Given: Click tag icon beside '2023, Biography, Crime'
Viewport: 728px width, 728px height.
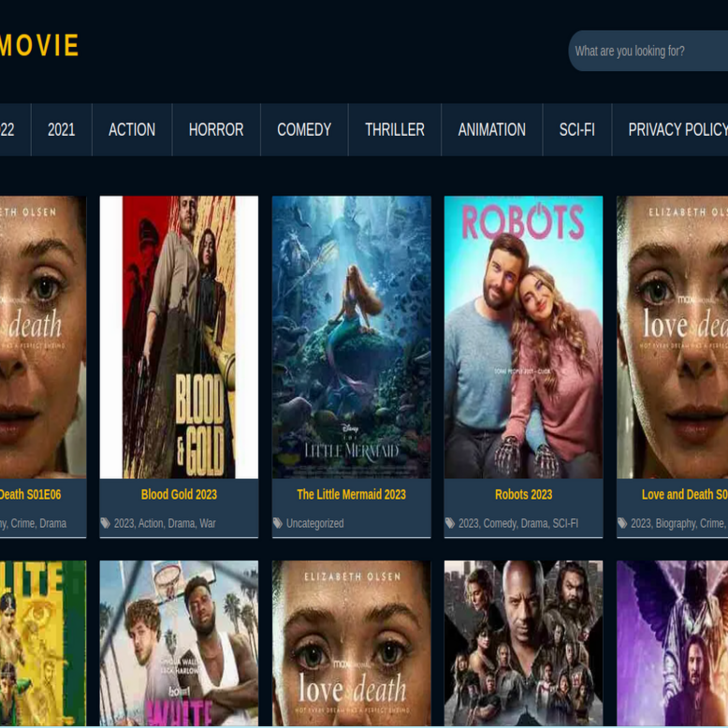Looking at the screenshot, I should click(x=622, y=523).
